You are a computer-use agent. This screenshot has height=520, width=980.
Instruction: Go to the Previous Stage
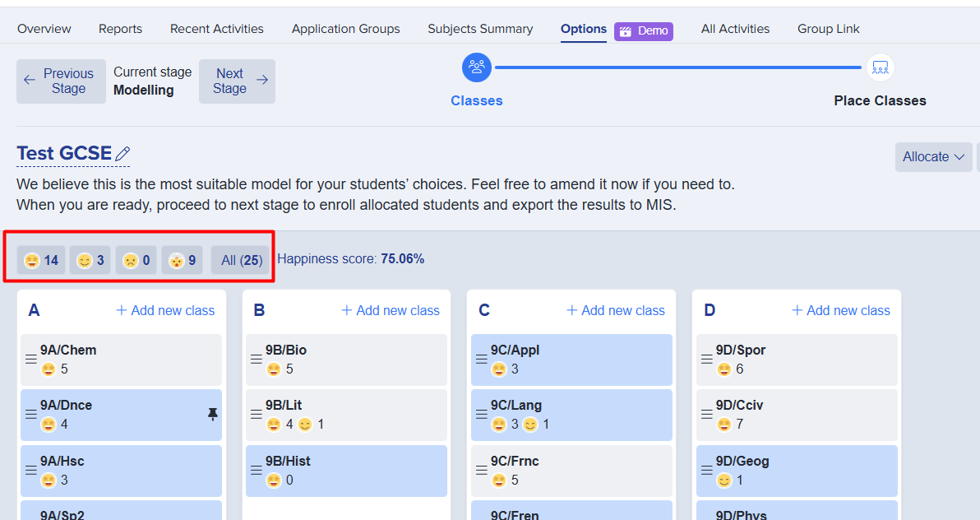tap(61, 81)
